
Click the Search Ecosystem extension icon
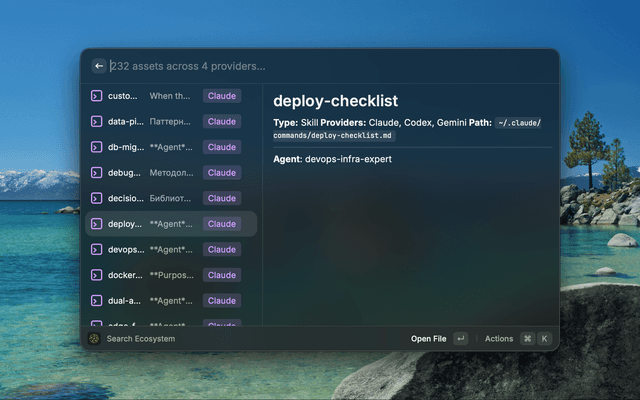[x=94, y=338]
